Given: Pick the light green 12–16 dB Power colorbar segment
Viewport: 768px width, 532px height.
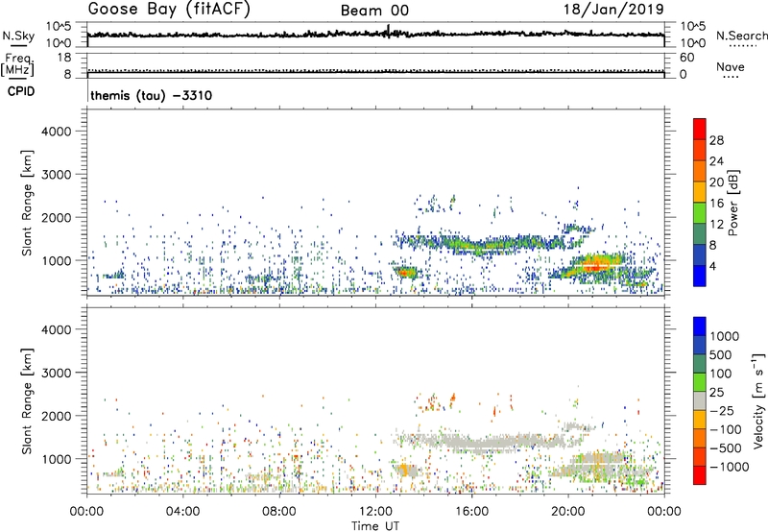Looking at the screenshot, I should pos(700,212).
